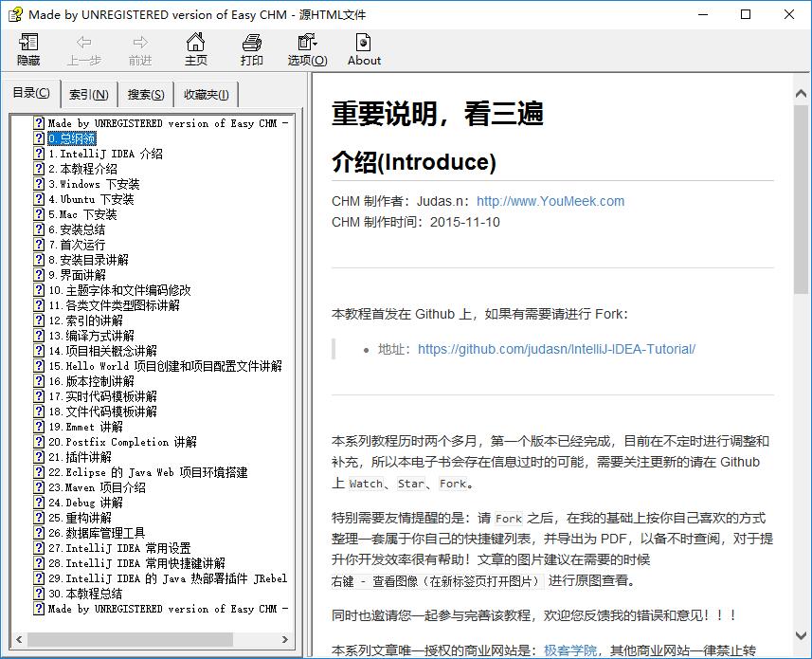Click the content pane vertical scrollbar thumb

point(801,198)
